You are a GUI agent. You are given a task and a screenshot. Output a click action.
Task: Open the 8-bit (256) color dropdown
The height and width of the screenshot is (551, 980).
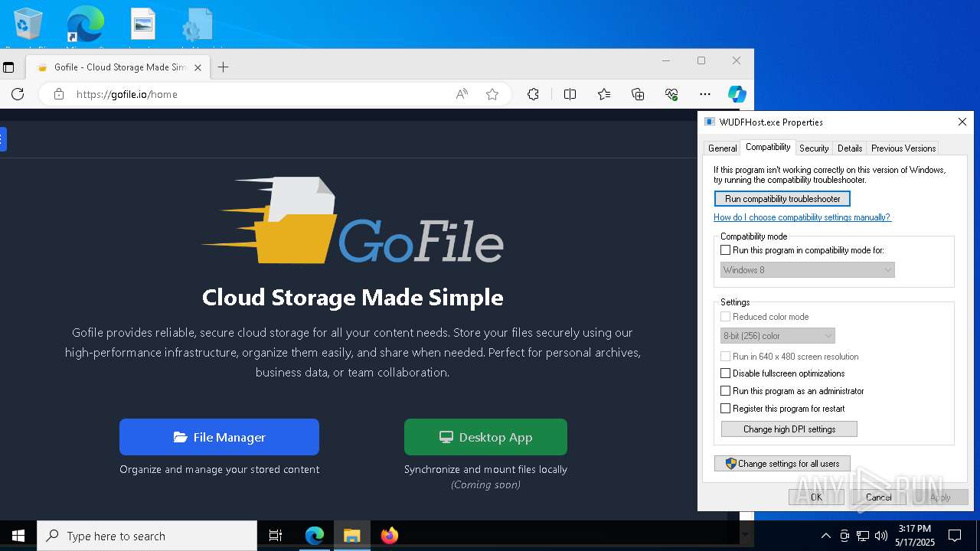coord(778,336)
